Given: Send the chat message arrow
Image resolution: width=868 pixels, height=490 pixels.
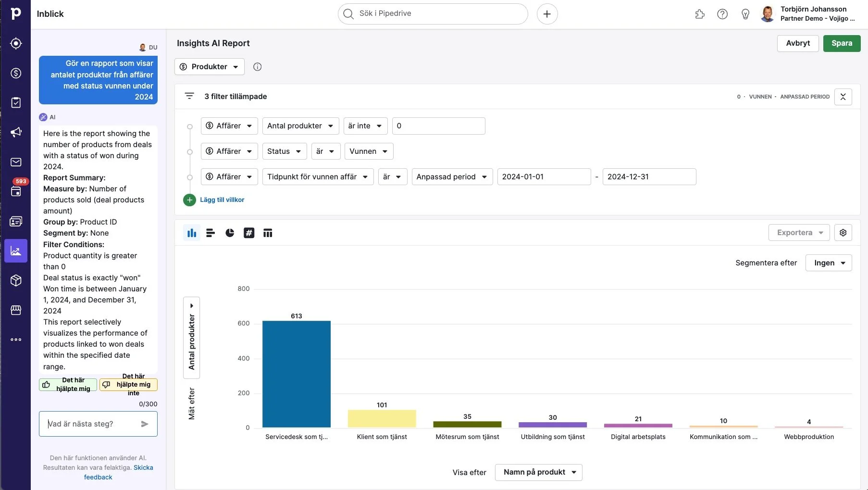Looking at the screenshot, I should click(x=145, y=424).
